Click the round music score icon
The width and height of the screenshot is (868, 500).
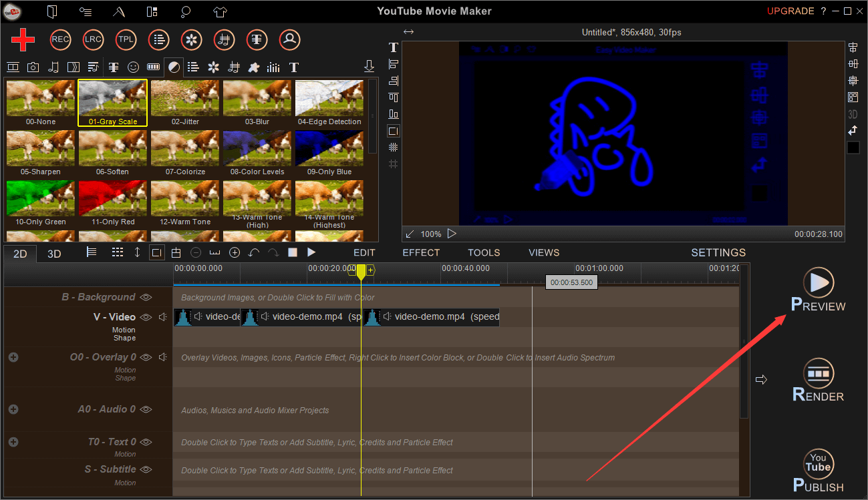click(224, 40)
